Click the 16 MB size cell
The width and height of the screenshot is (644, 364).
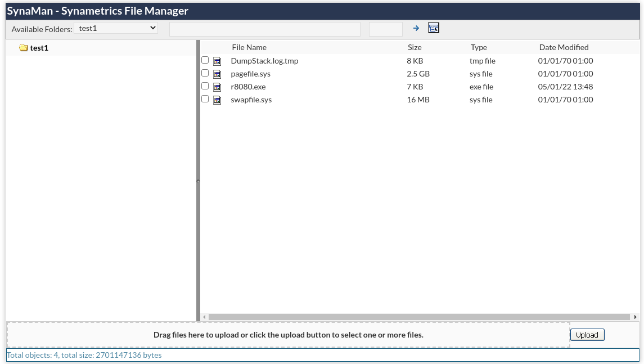418,100
